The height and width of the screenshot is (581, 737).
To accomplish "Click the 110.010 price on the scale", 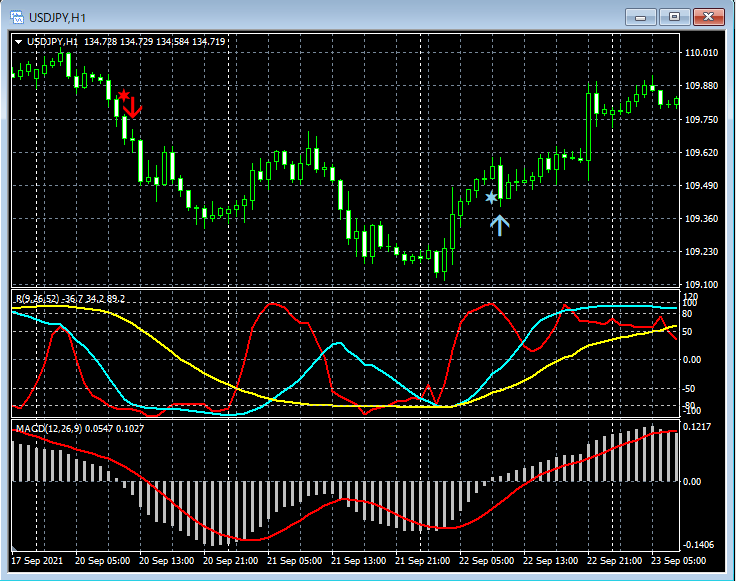I will [x=700, y=53].
